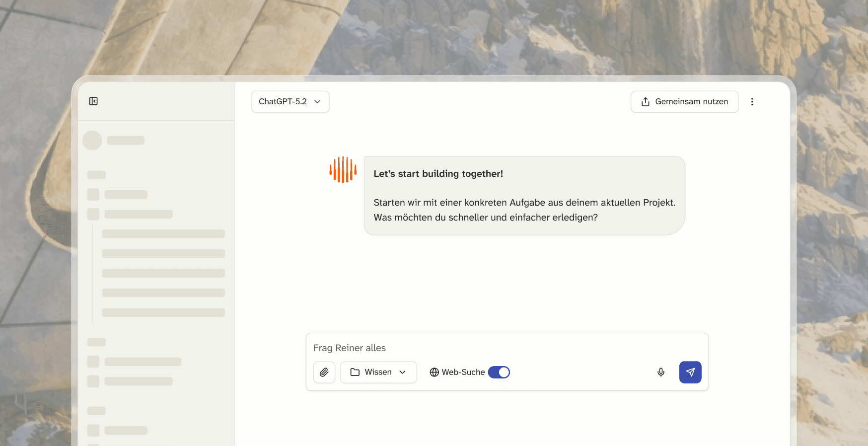
Task: Open the three-dot more options menu
Action: point(752,102)
